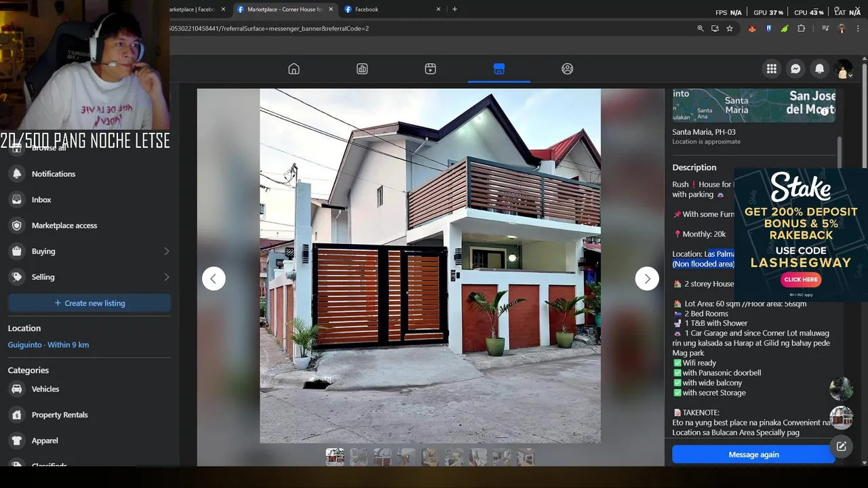Open the Facebook notifications bell
This screenshot has height=488, width=868.
pyautogui.click(x=819, y=68)
